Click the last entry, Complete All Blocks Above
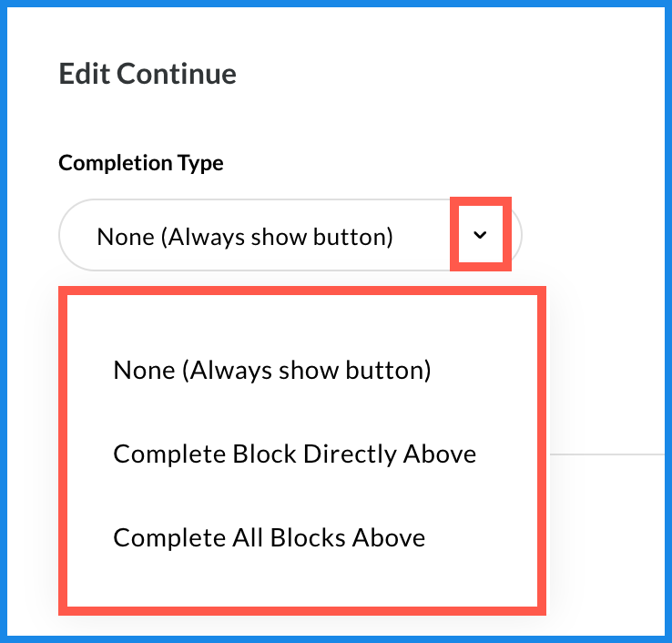672x643 pixels. click(269, 537)
